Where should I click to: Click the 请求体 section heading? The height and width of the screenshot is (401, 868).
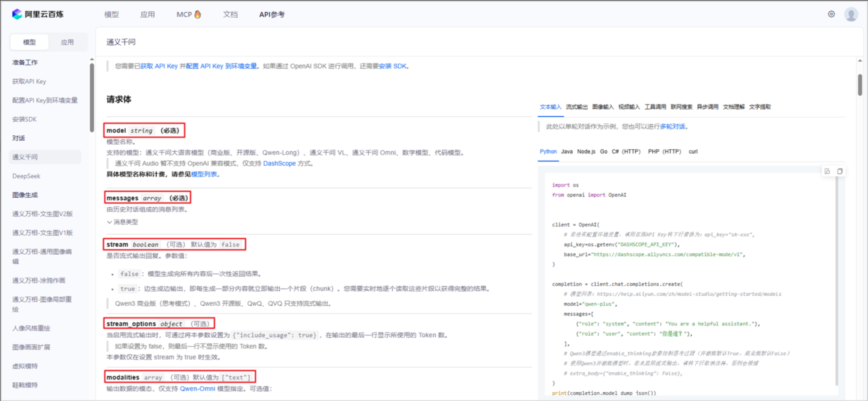[118, 99]
